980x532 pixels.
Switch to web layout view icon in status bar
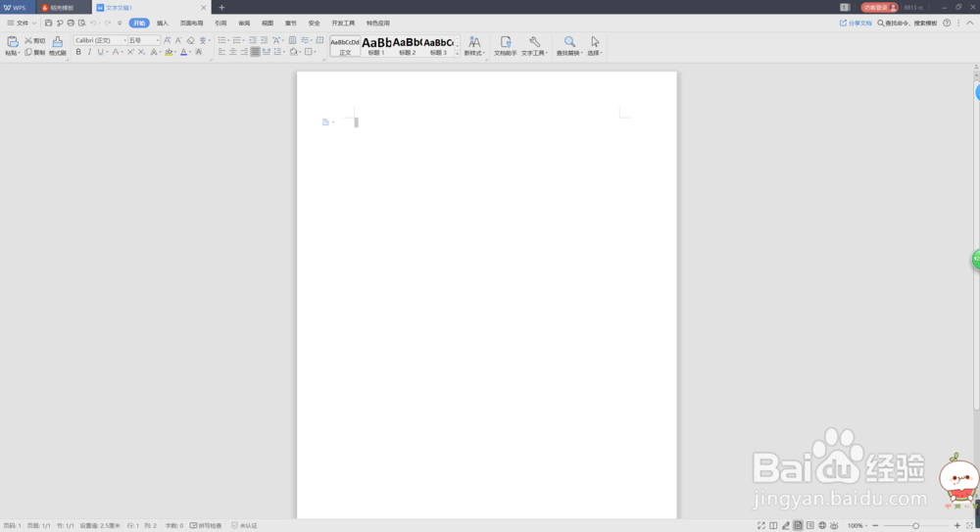coord(822,526)
